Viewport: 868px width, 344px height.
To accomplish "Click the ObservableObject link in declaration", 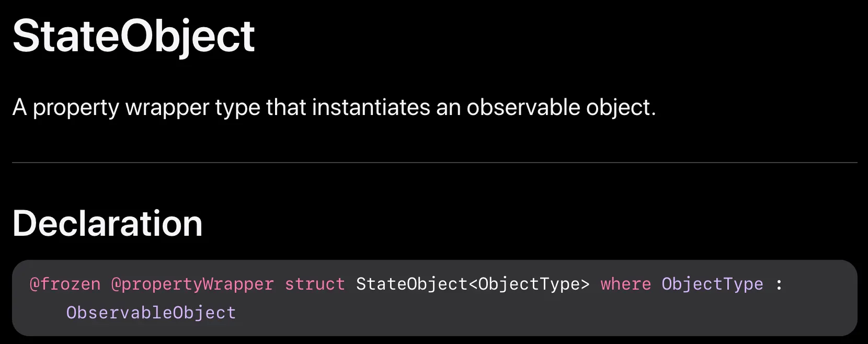I will click(151, 313).
